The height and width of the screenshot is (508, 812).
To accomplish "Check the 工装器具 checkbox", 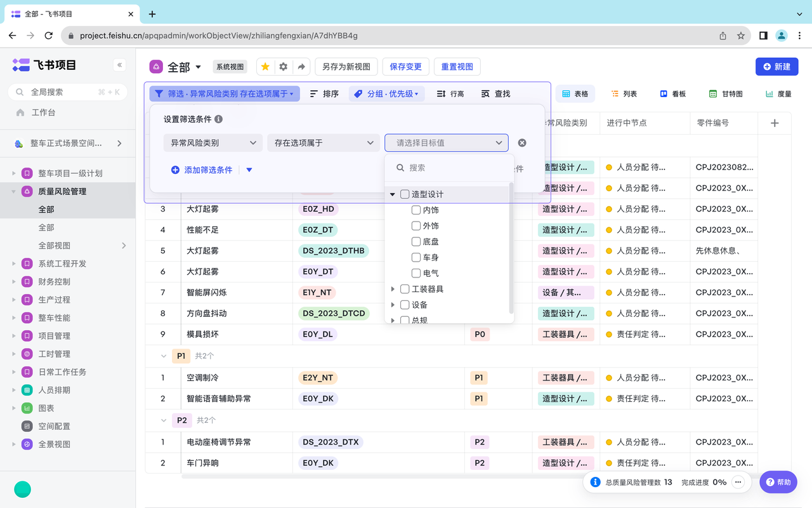I will (x=405, y=290).
